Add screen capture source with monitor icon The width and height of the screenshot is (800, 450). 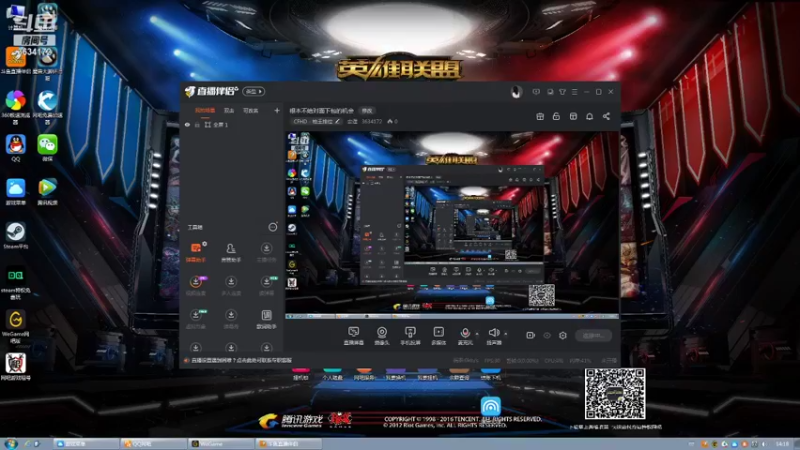coord(354,336)
